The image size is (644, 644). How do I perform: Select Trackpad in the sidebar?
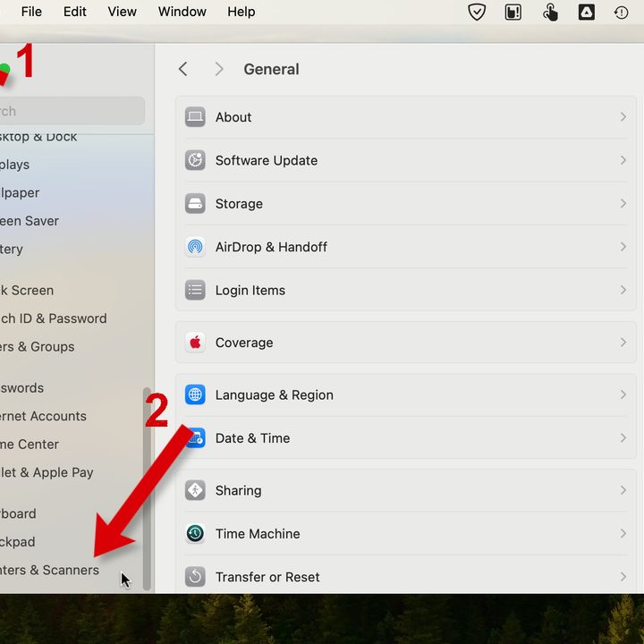point(17,542)
